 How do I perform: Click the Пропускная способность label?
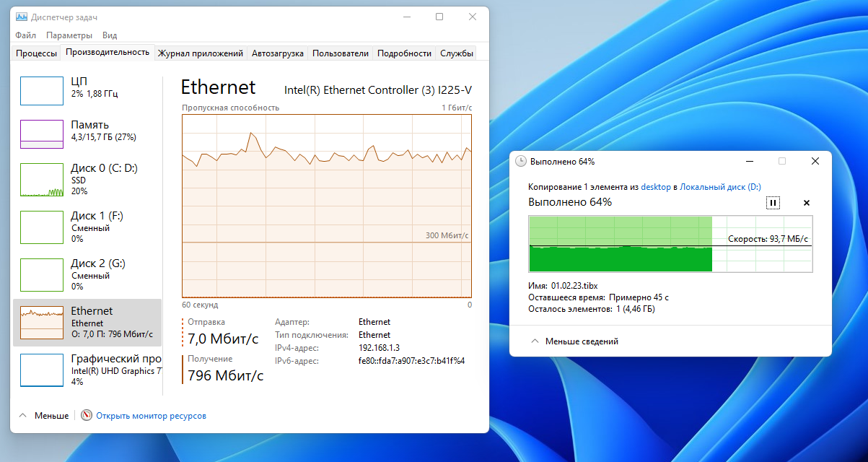coord(230,108)
